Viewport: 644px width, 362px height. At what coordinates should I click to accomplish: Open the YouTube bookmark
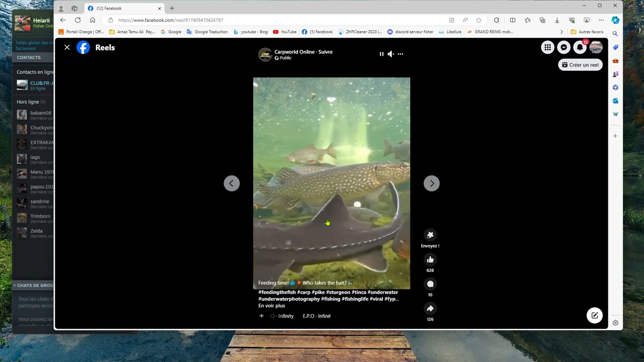(x=285, y=32)
